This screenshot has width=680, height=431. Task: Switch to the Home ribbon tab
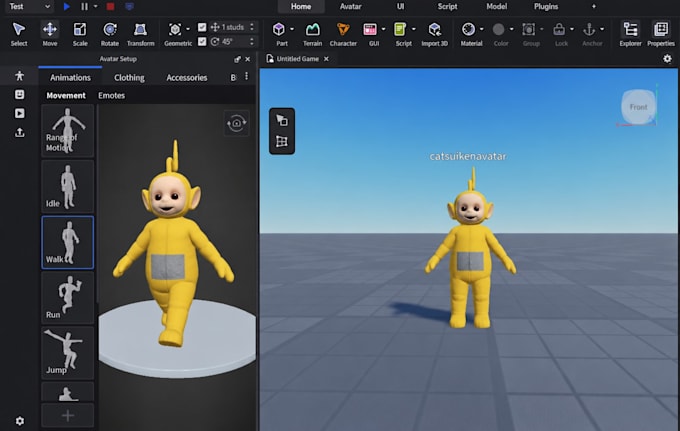point(301,7)
